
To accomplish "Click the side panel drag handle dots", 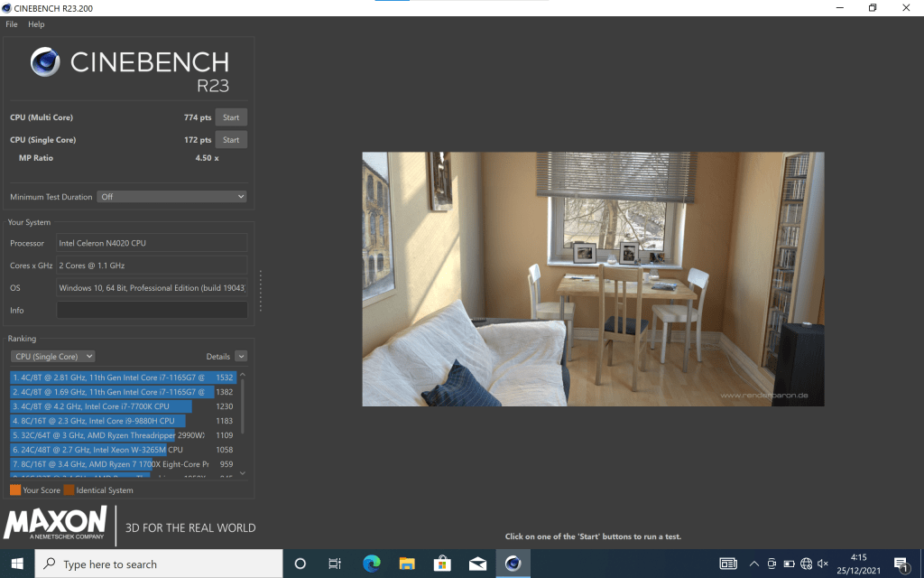I will 261,291.
